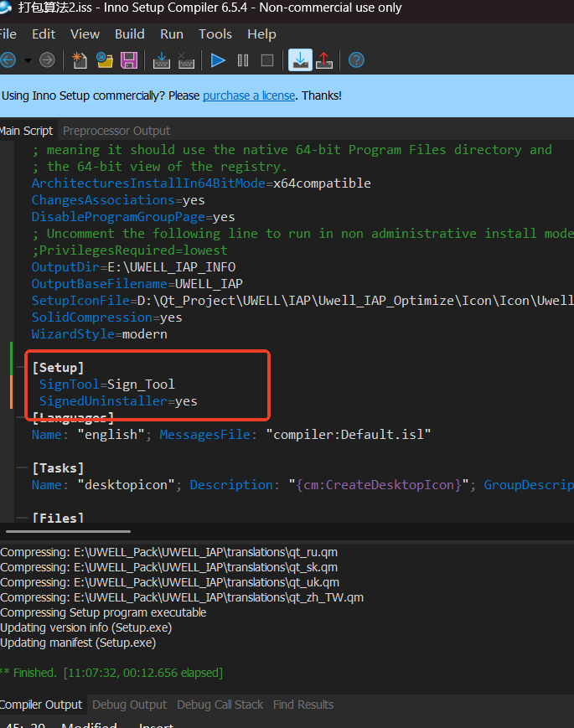Image resolution: width=574 pixels, height=728 pixels.
Task: Click the Back navigation arrow
Action: (x=8, y=60)
